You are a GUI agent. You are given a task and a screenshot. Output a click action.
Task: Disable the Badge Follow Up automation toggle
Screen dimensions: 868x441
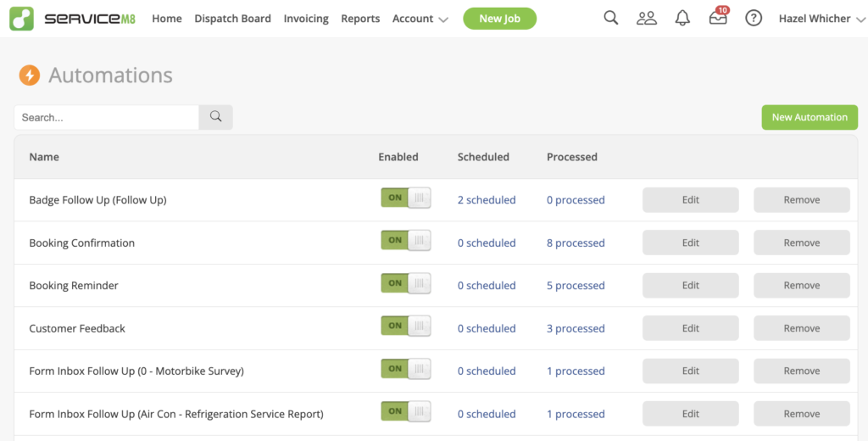[x=406, y=198]
